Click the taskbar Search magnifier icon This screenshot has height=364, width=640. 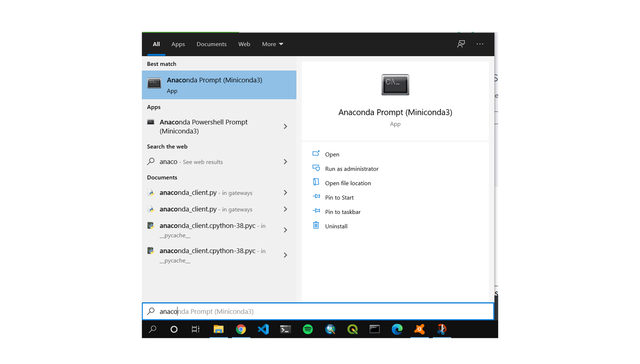pos(153,329)
